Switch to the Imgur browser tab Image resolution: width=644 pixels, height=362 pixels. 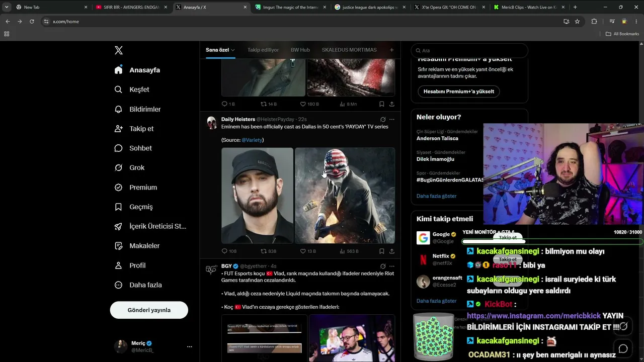[x=291, y=7]
